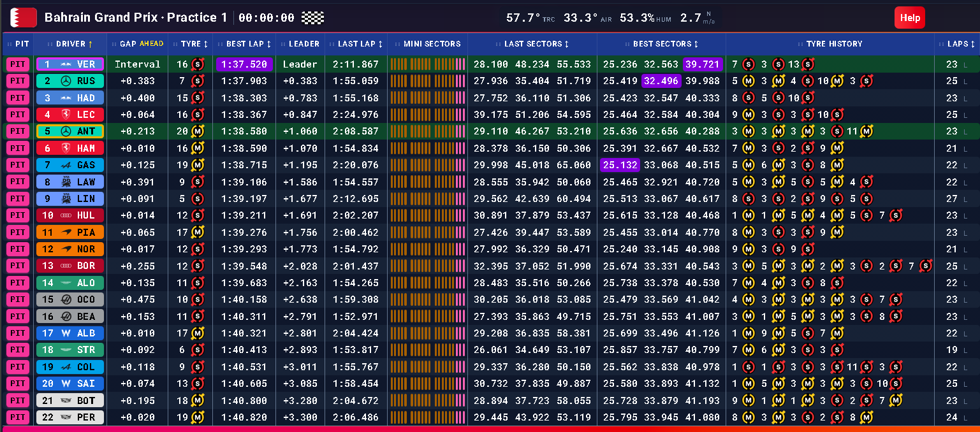Click the sort arrow on the BEST LAP header
This screenshot has width=980, height=432.
268,44
